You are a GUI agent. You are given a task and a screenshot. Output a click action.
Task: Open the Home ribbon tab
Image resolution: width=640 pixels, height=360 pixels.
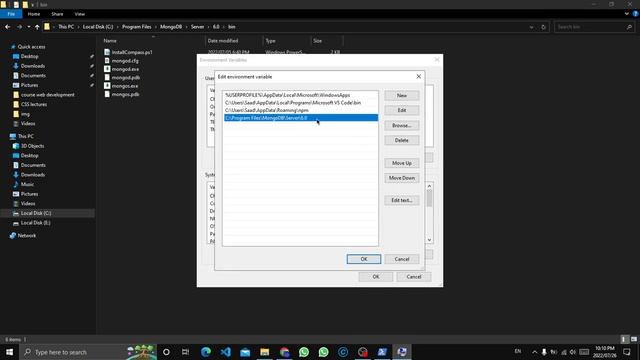tap(34, 14)
